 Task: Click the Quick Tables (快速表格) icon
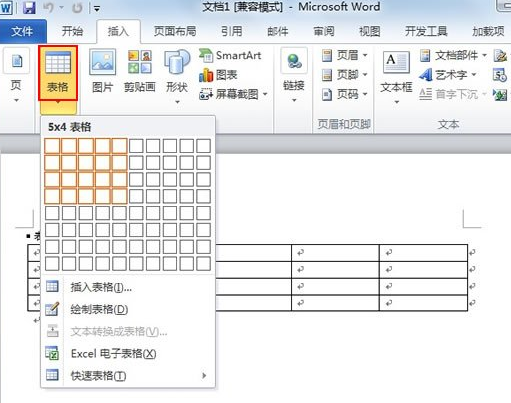click(x=52, y=375)
